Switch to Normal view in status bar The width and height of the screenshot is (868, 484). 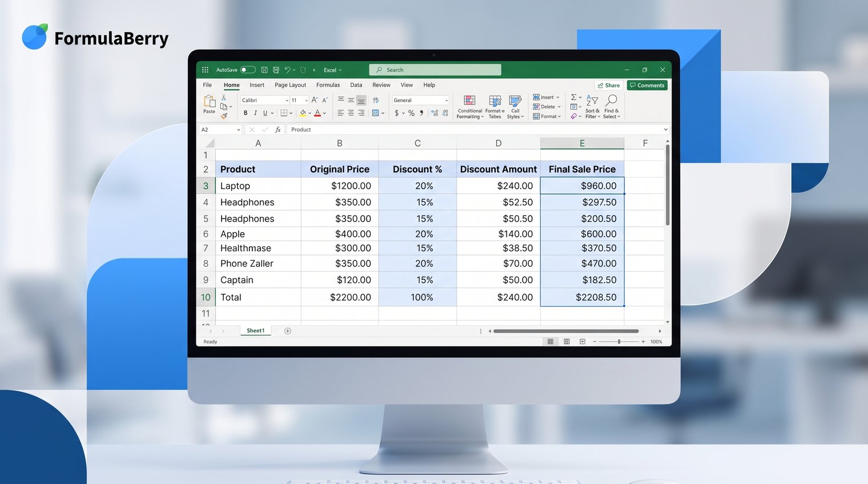click(550, 341)
